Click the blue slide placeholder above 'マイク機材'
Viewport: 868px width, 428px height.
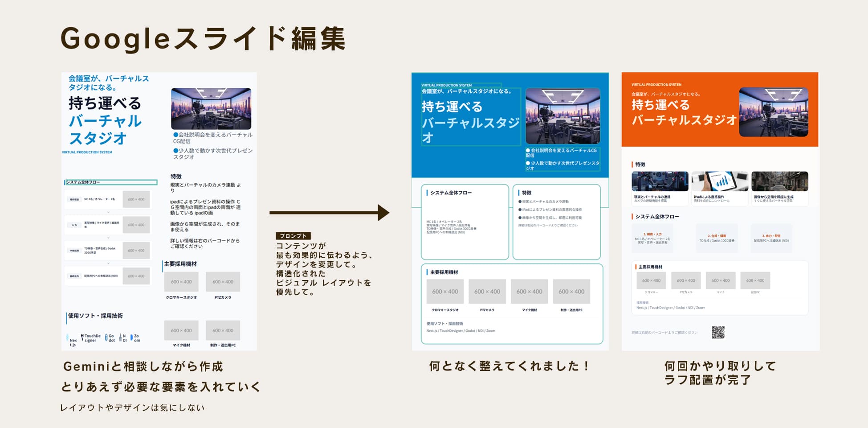tap(530, 292)
